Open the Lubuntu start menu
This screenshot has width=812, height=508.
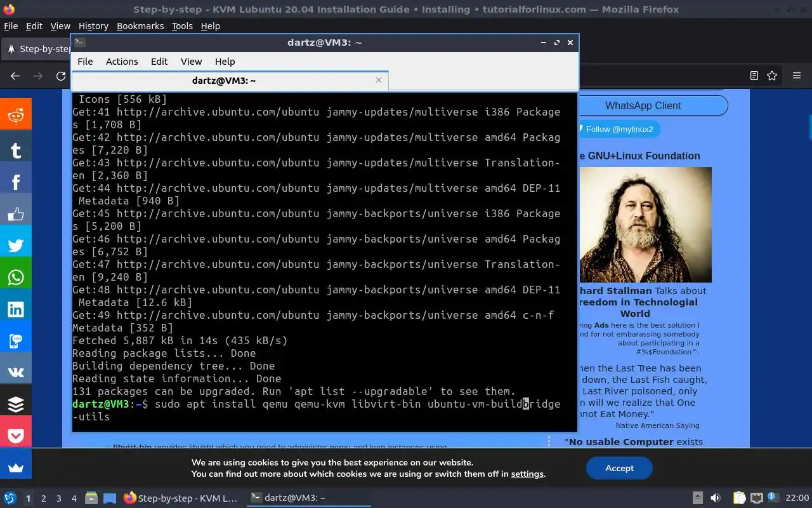10,498
